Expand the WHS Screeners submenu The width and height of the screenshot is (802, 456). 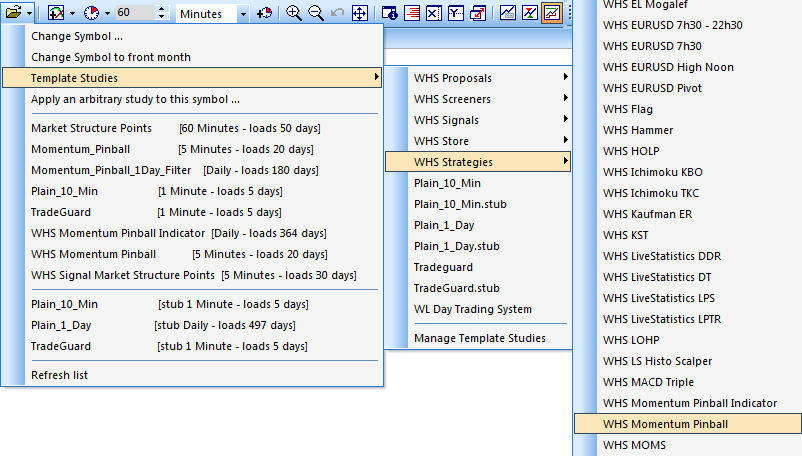click(478, 99)
